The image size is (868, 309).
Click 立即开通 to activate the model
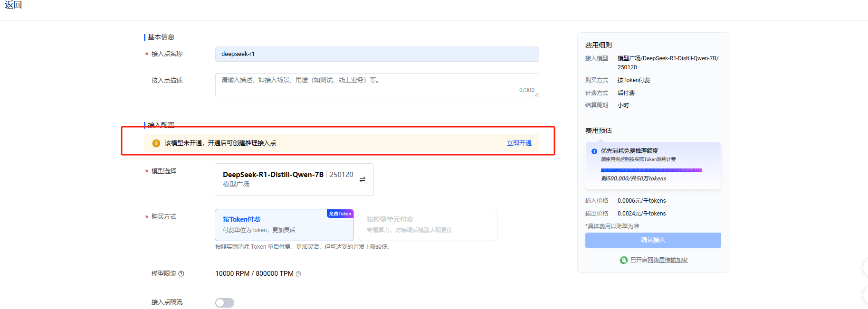519,143
